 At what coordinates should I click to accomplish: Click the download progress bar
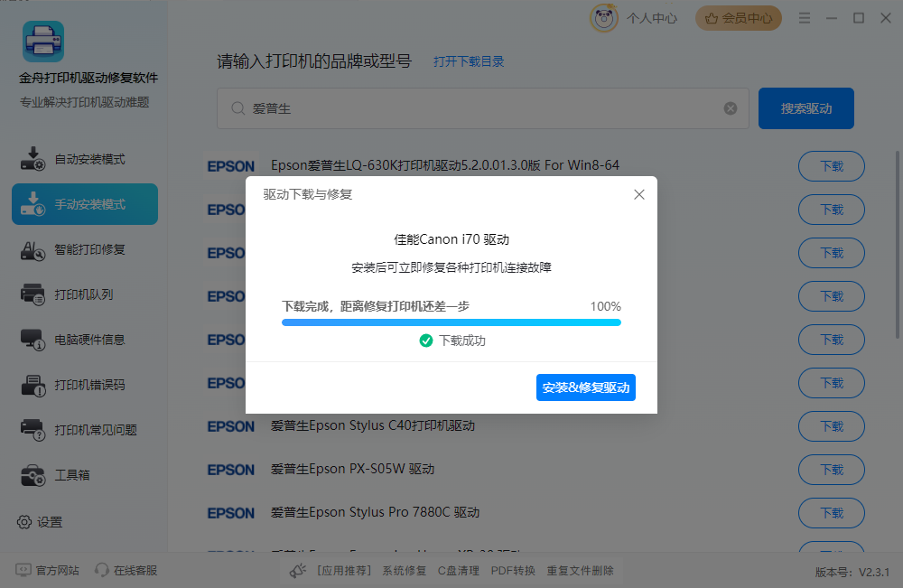451,322
